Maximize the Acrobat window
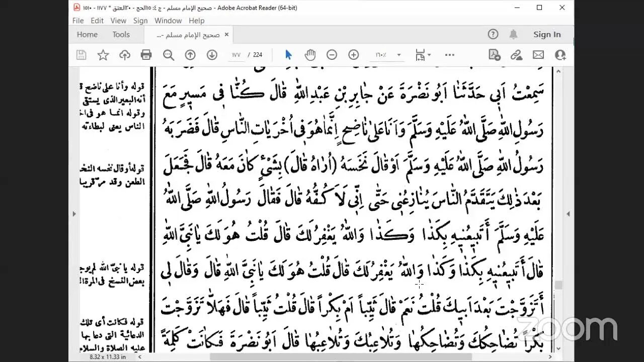644x362 pixels. click(539, 8)
